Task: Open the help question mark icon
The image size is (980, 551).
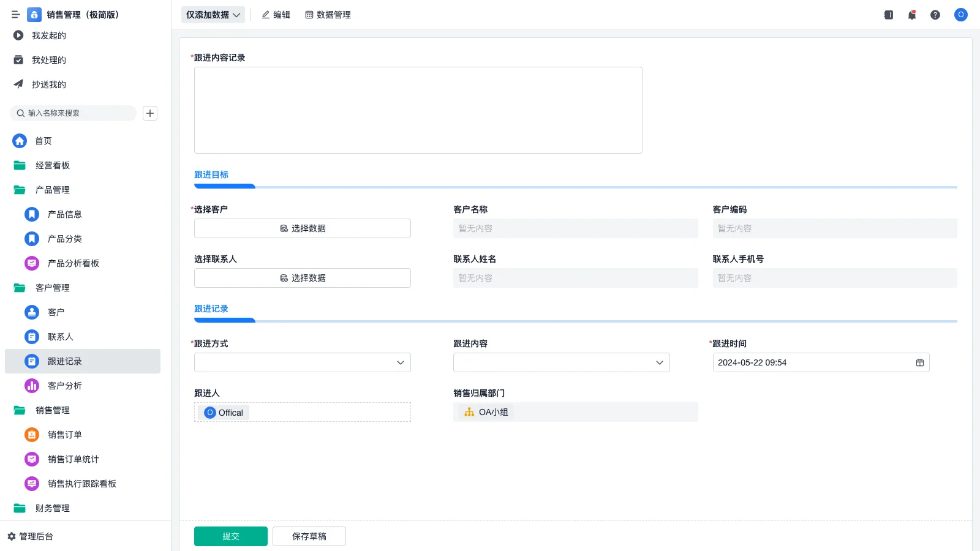Action: click(935, 15)
